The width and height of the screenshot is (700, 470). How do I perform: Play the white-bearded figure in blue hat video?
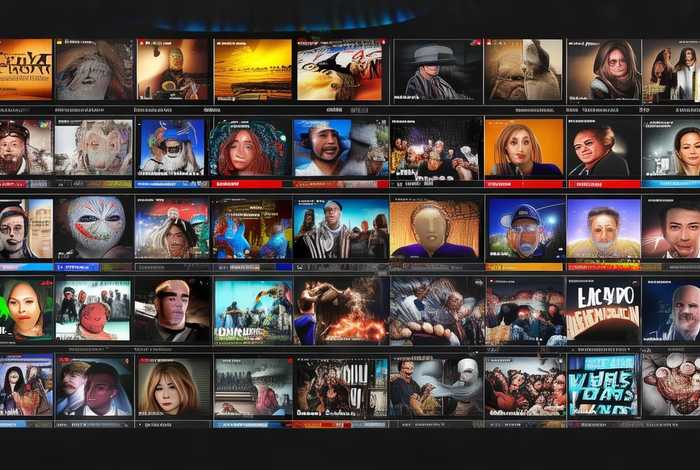click(x=171, y=147)
